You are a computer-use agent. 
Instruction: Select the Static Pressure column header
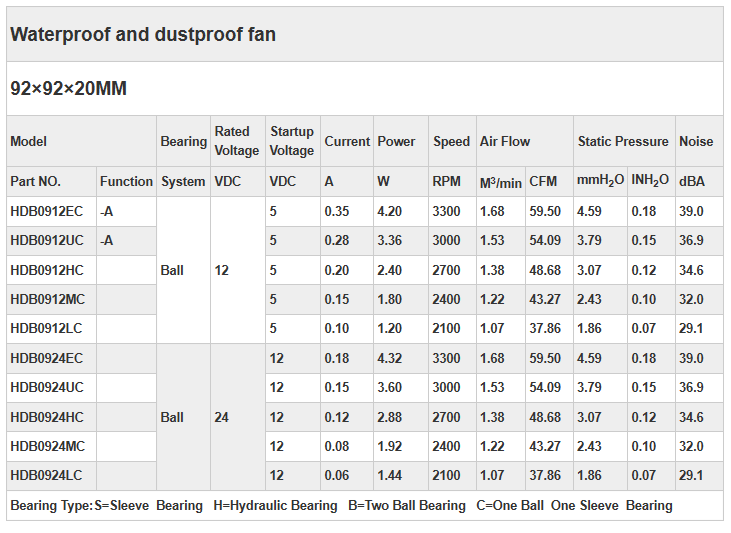click(x=623, y=141)
